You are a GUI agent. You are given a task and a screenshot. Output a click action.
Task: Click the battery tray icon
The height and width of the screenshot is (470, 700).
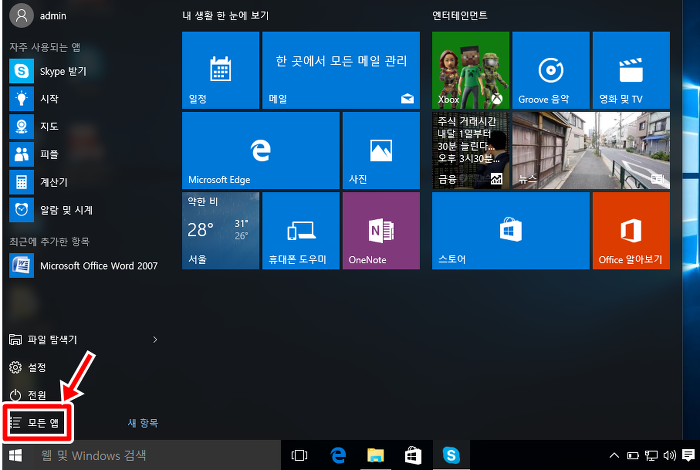[633, 456]
